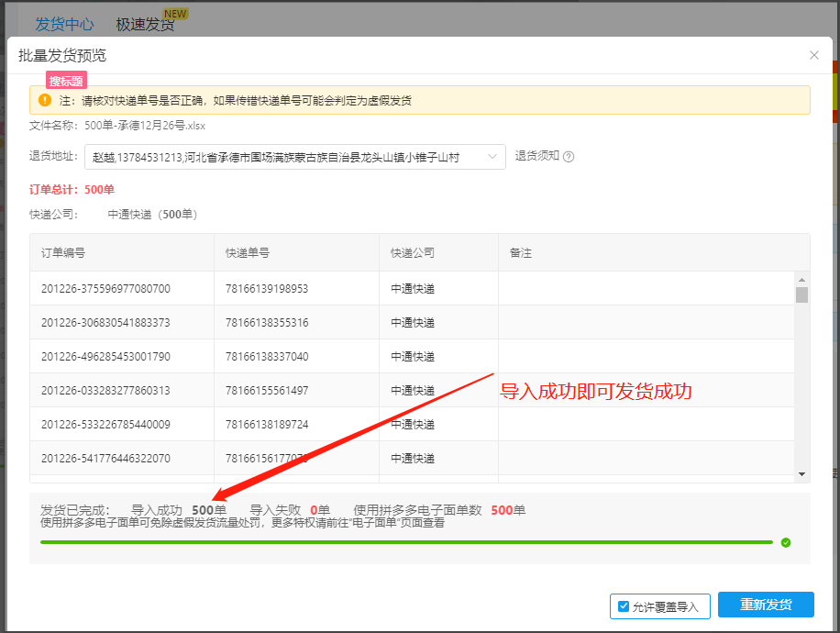Click 中通快递 in row 78166138355316

point(413,323)
